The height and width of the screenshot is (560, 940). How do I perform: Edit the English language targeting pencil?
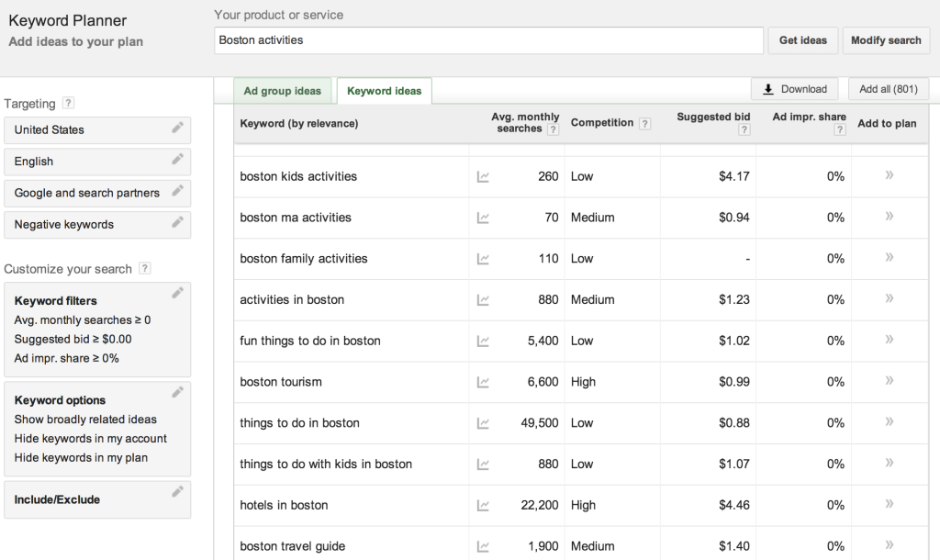click(177, 159)
